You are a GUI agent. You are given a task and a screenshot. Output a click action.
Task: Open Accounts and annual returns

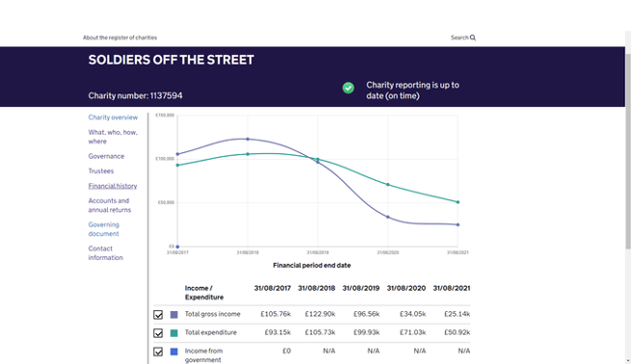(x=110, y=205)
